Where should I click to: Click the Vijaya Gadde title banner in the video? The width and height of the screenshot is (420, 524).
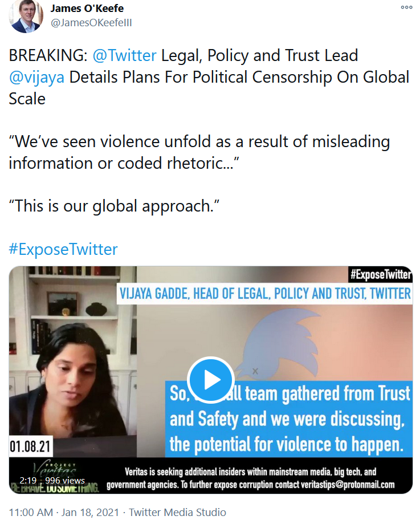pos(264,294)
